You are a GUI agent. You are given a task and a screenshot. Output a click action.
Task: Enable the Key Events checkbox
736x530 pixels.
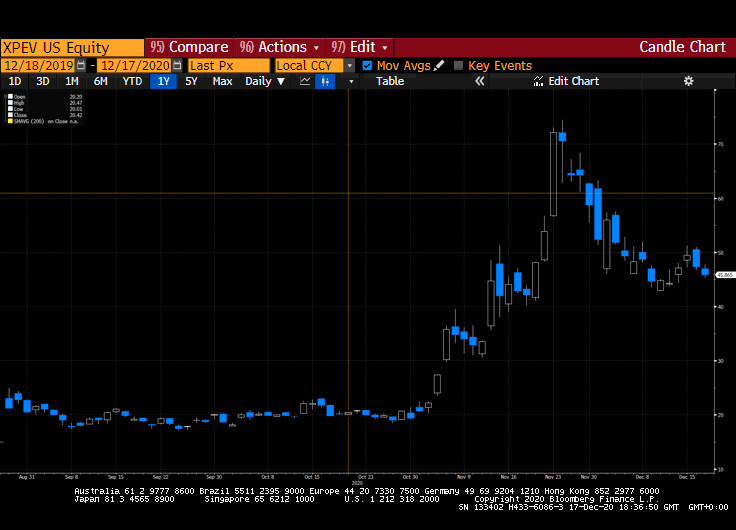click(x=458, y=66)
